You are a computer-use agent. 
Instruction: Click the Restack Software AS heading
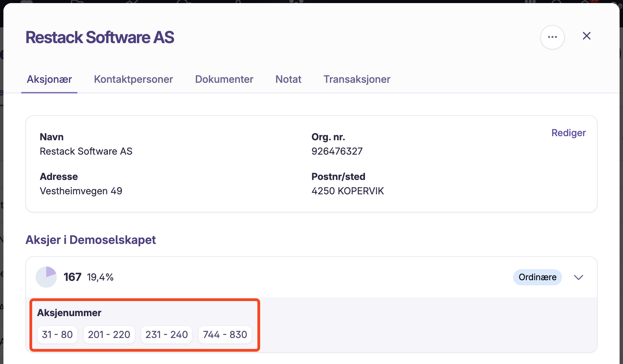click(100, 37)
